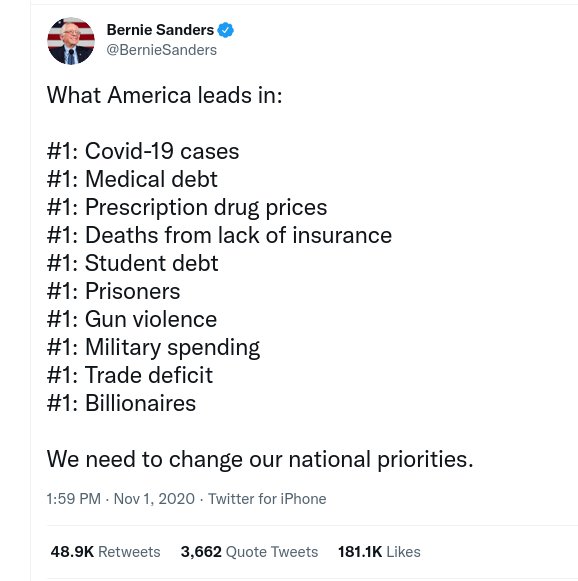Screen dimensions: 578x581
Task: Click the @BernieSanders handle
Action: (162, 50)
